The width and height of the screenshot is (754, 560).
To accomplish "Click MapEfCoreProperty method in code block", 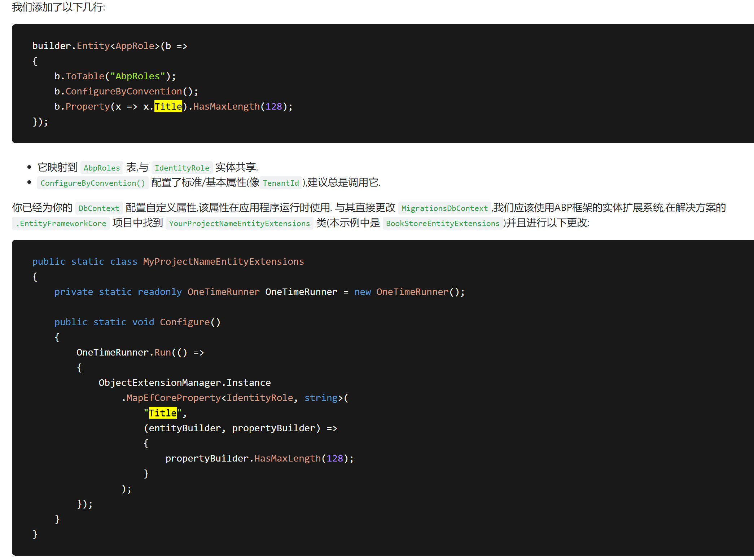I will click(x=173, y=398).
